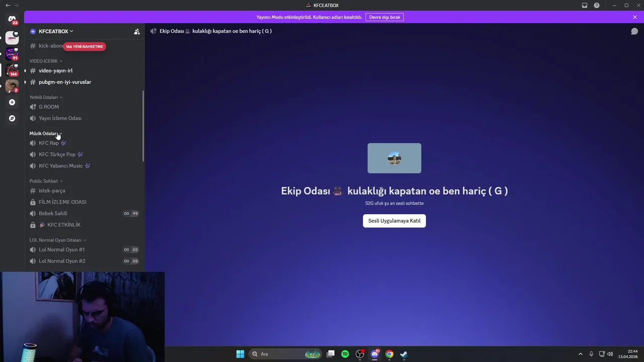
Task: Click the Add a Server plus icon
Action: pyautogui.click(x=12, y=102)
